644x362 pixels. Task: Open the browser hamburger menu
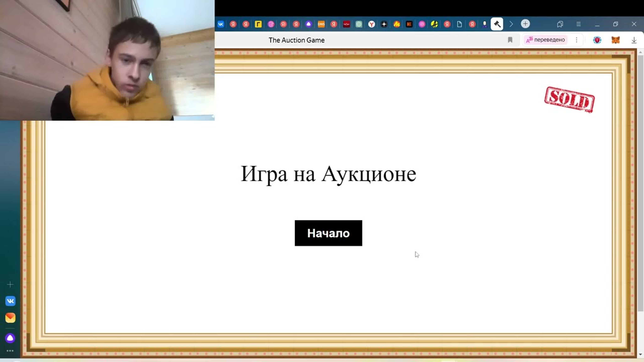pos(578,24)
